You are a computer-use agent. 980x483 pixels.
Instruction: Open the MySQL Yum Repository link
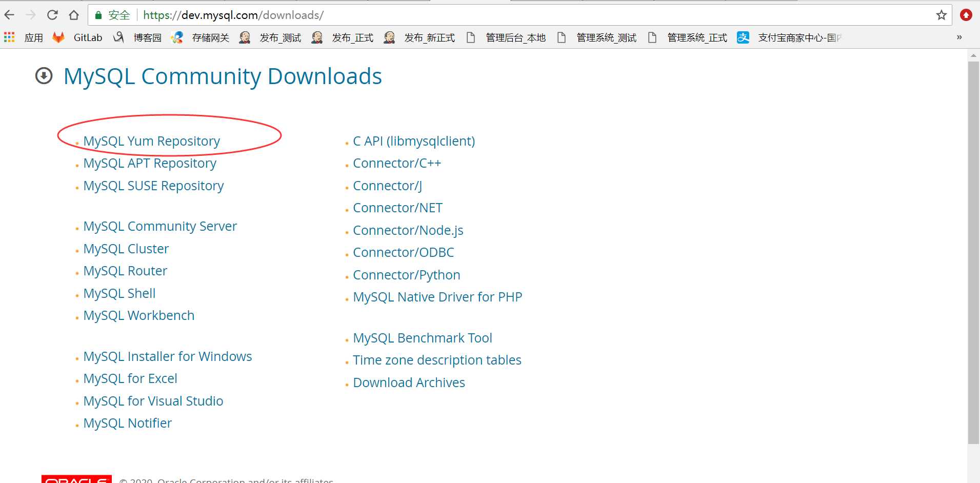(x=152, y=141)
